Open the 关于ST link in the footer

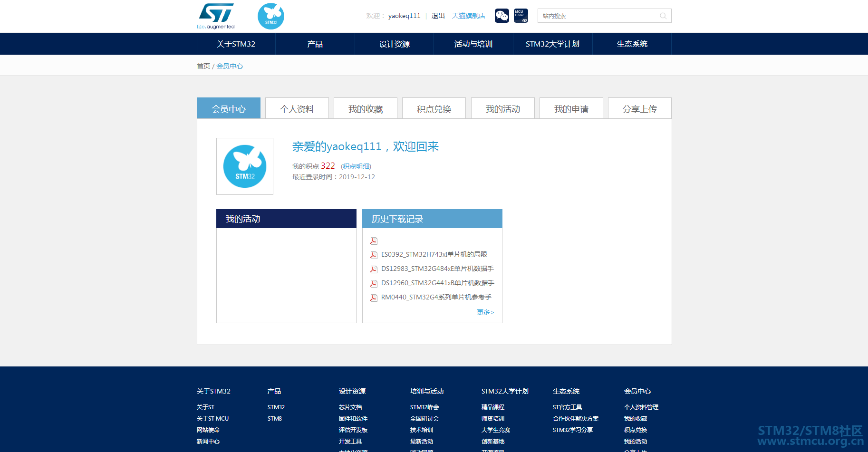point(205,407)
